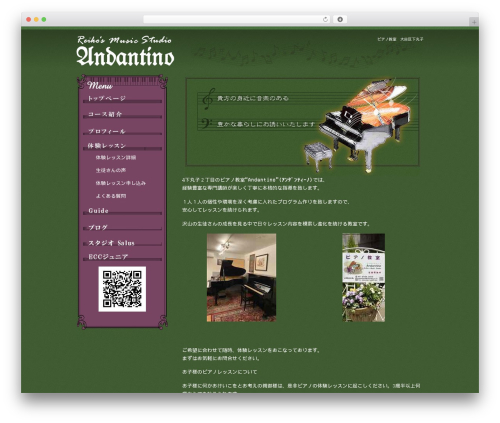The image size is (500, 423).
Task: Click the browser address bar
Action: click(x=236, y=19)
